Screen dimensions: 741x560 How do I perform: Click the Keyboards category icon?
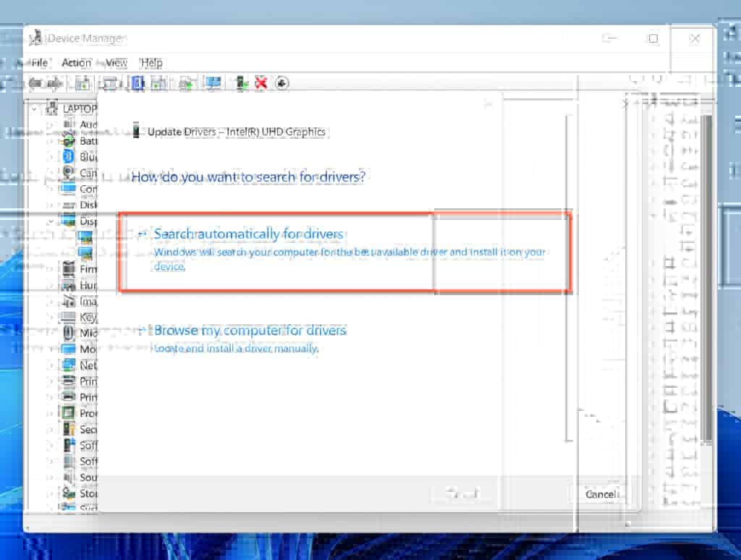coord(69,317)
